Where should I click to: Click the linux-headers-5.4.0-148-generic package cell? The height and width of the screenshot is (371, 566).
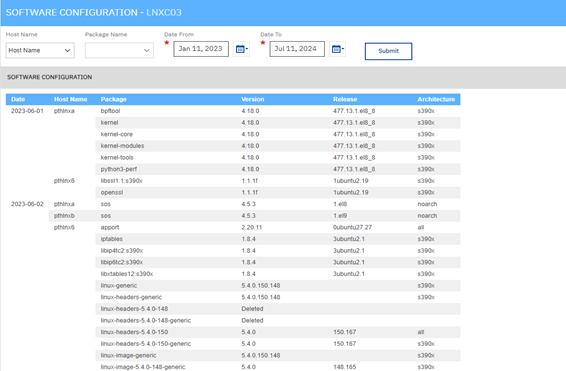(146, 320)
